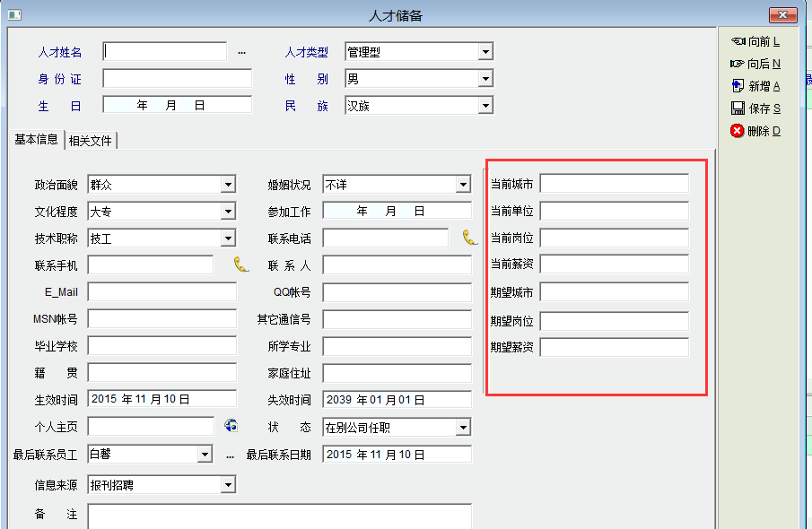Expand the 性别 dropdown

pos(485,79)
